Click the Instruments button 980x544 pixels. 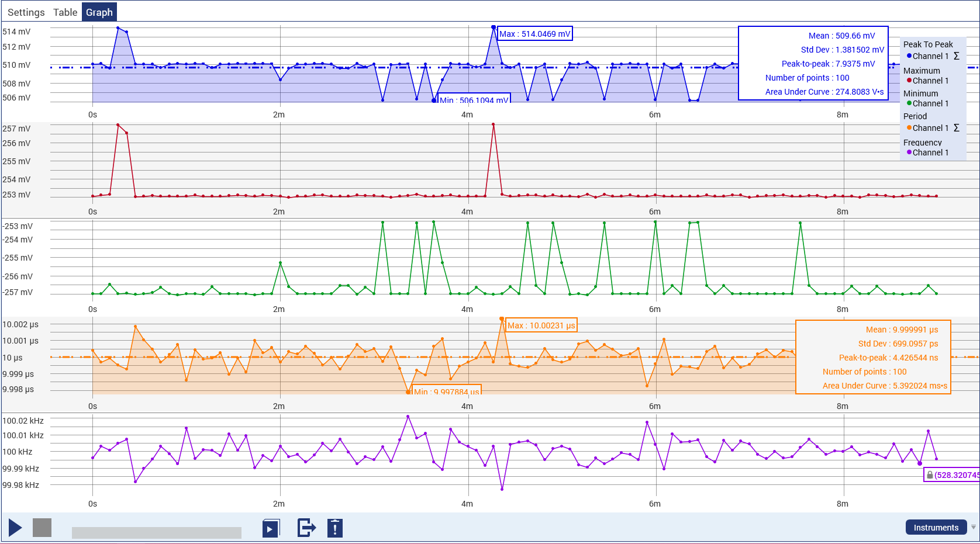[x=936, y=528]
